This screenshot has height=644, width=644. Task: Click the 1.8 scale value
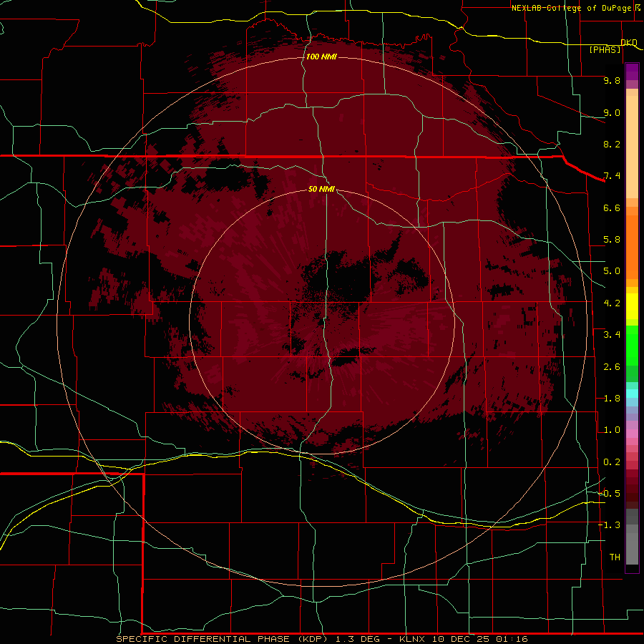pyautogui.click(x=612, y=399)
